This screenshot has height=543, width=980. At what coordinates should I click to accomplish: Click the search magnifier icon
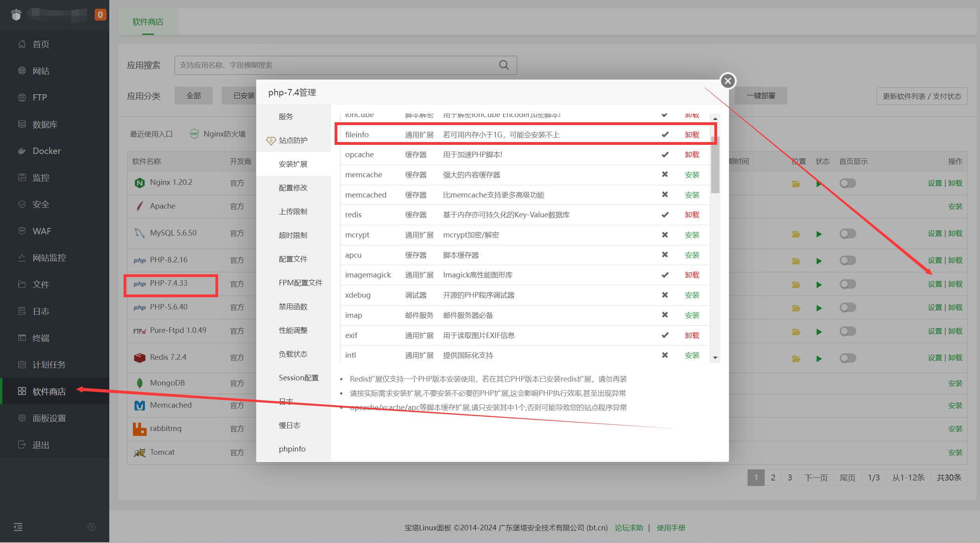click(x=504, y=65)
